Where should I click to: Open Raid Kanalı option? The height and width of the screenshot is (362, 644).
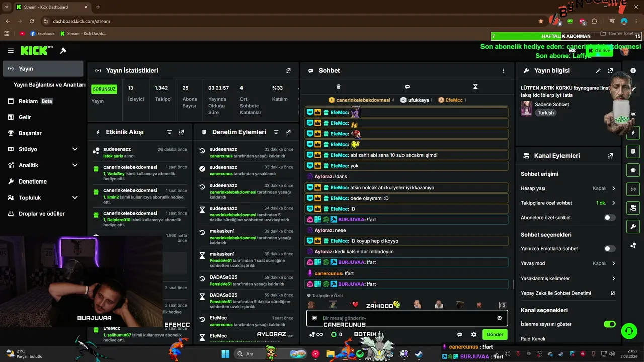pyautogui.click(x=533, y=339)
